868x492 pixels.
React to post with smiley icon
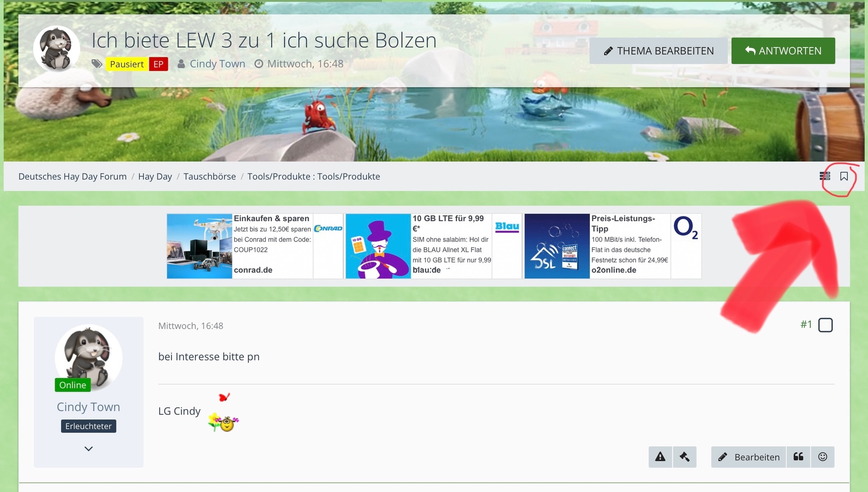[x=823, y=457]
